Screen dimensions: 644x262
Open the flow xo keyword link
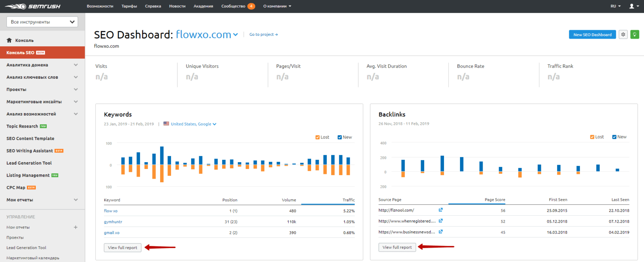coord(111,211)
